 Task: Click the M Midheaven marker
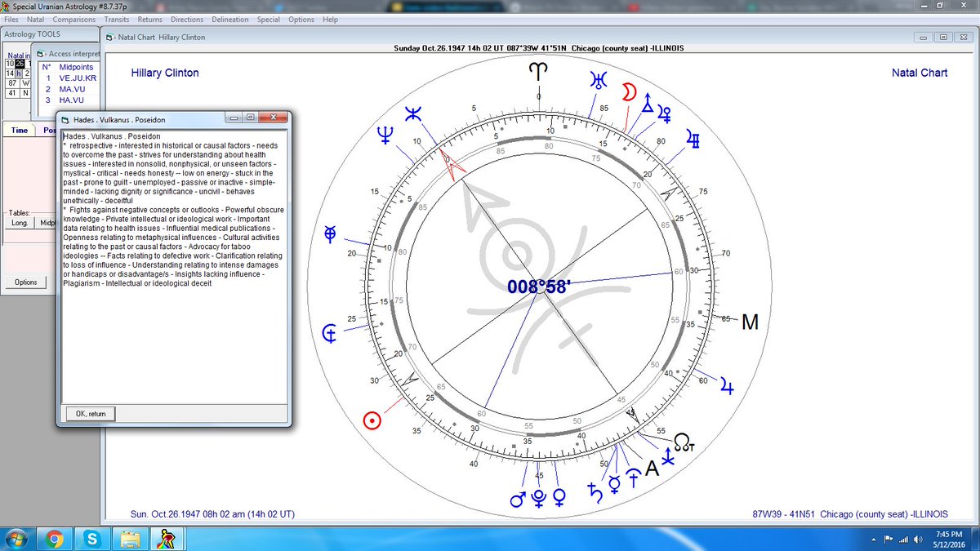[x=750, y=323]
